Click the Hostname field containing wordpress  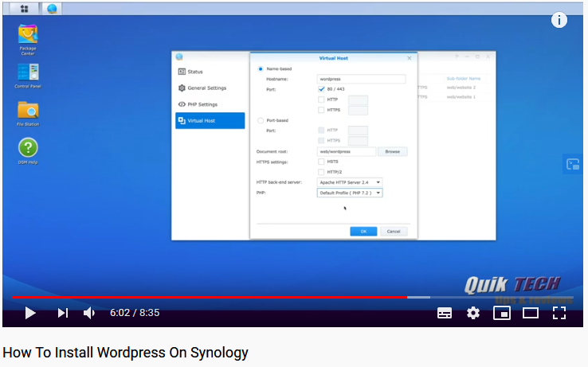coord(361,79)
